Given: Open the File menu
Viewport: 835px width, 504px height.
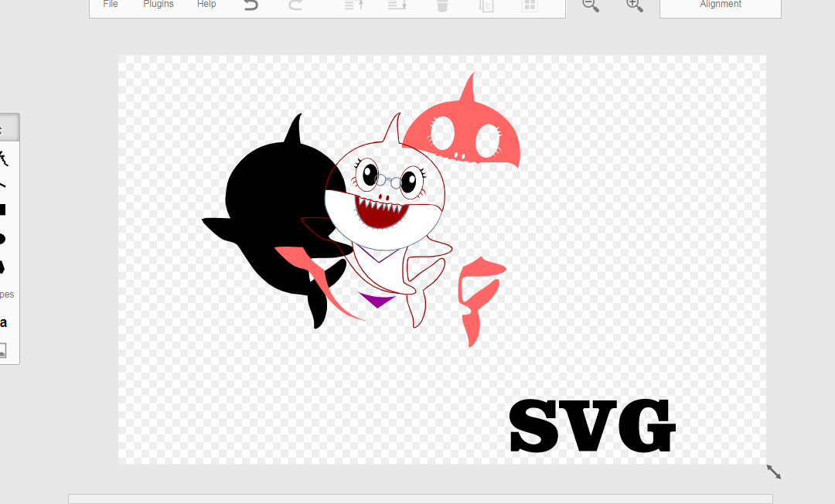Looking at the screenshot, I should point(111,5).
